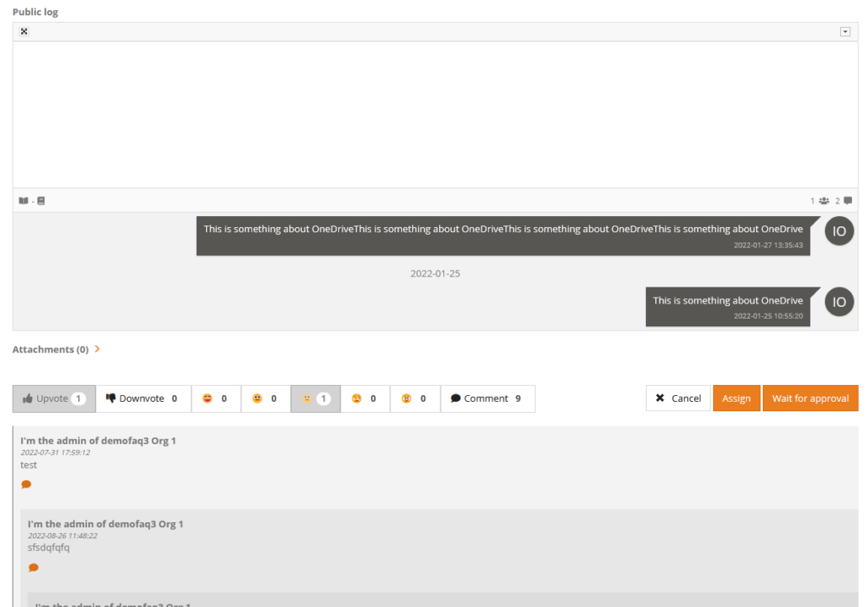Click the orange Assign button
This screenshot has width=868, height=607.
point(736,398)
